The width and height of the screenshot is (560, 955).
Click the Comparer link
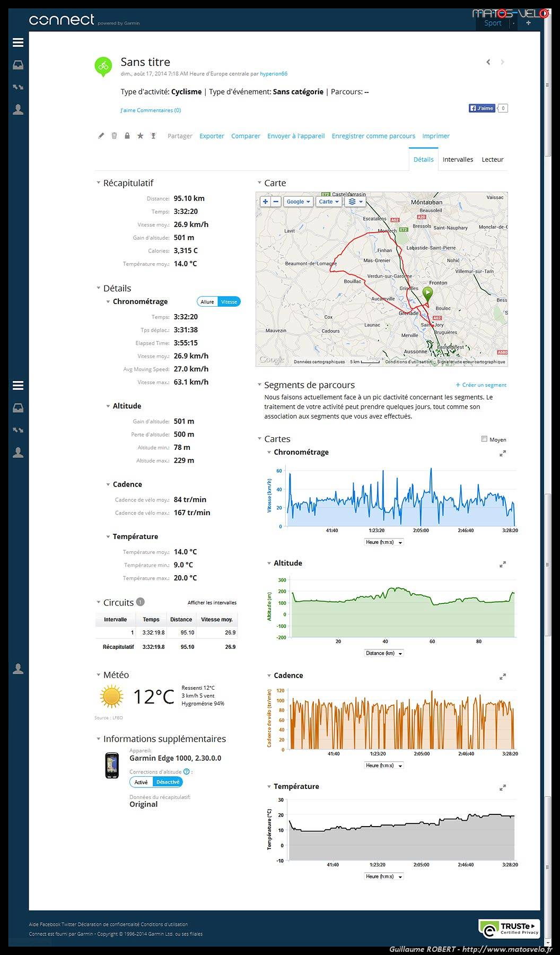pos(246,136)
